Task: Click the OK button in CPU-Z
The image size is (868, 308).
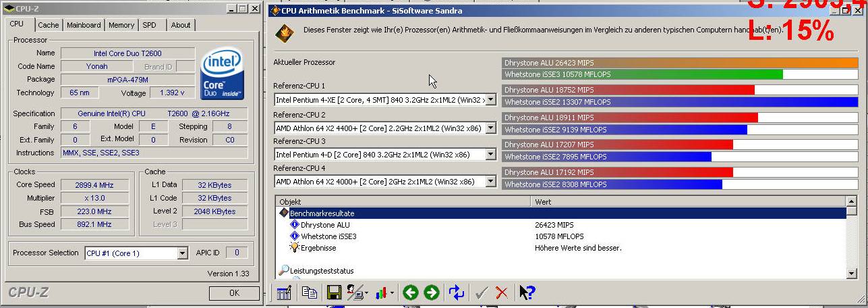Action: click(234, 293)
